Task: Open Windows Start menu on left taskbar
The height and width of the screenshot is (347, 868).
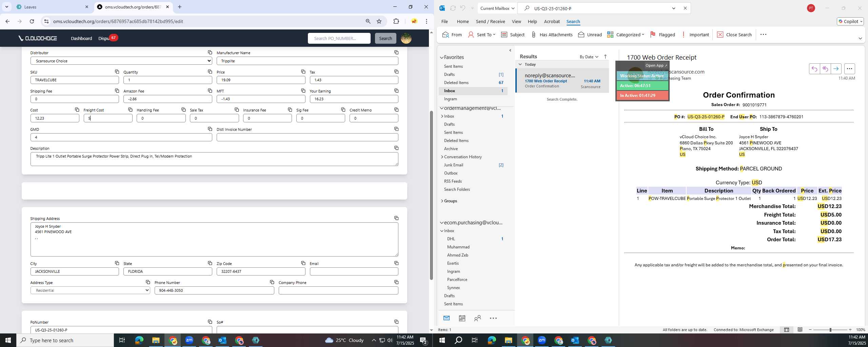Action: pyautogui.click(x=8, y=340)
